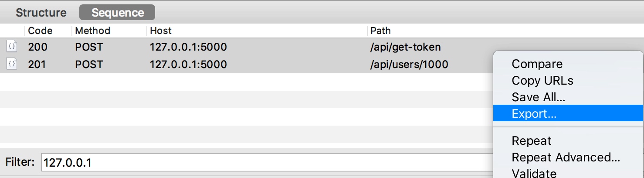
Task: Select the Sequence tab
Action: 117,13
